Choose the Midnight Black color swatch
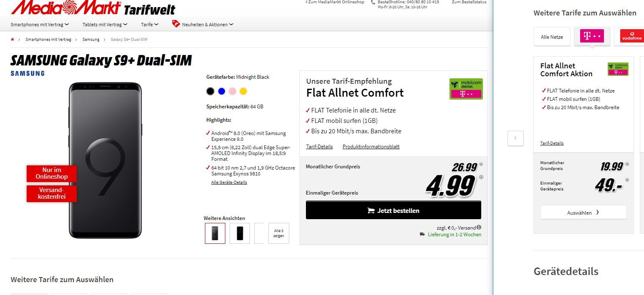 [210, 91]
